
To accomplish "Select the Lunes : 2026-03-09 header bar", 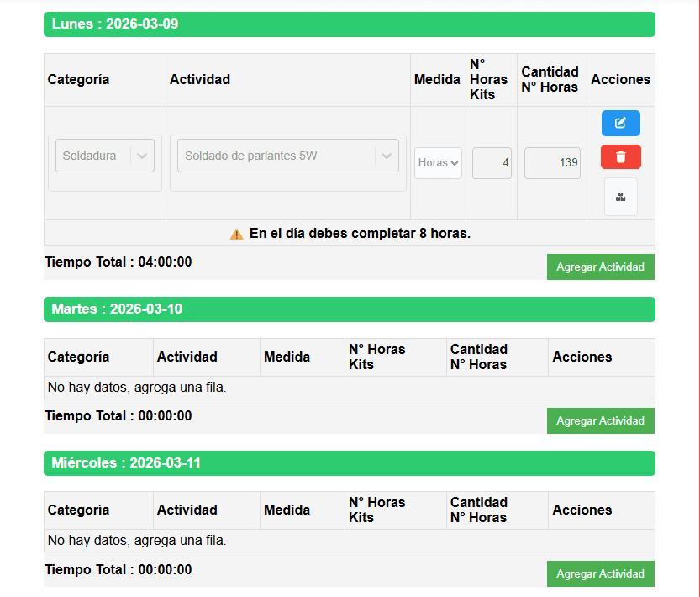I will pos(349,24).
